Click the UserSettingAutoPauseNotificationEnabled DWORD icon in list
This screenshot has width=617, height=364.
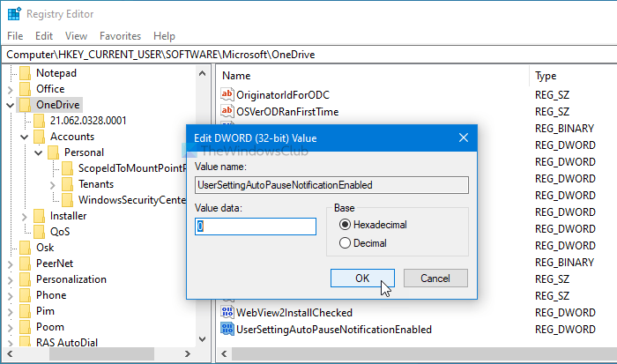(x=228, y=330)
